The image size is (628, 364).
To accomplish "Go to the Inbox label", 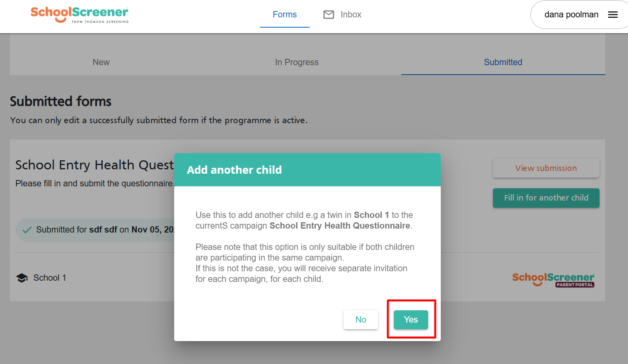I will (351, 15).
